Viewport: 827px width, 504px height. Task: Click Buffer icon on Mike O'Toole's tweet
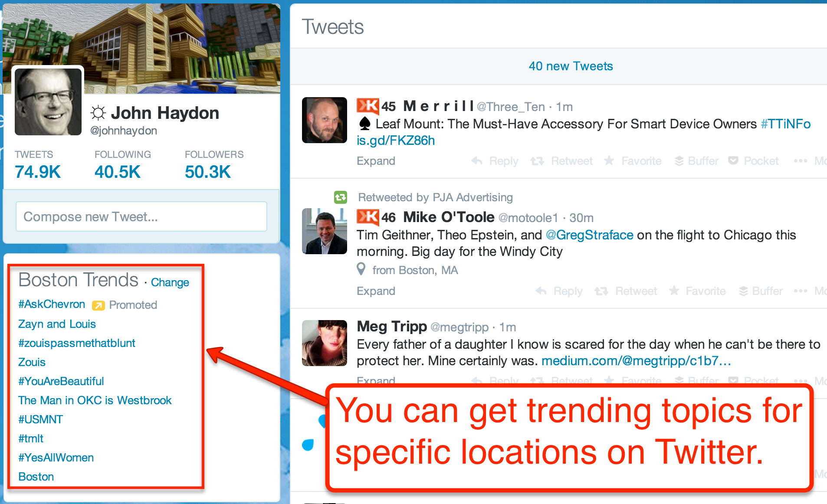743,291
